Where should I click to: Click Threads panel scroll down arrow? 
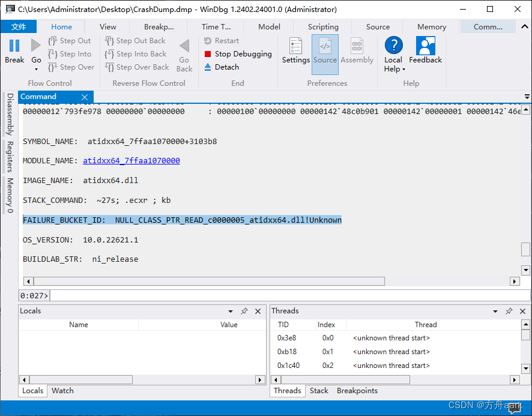525,368
